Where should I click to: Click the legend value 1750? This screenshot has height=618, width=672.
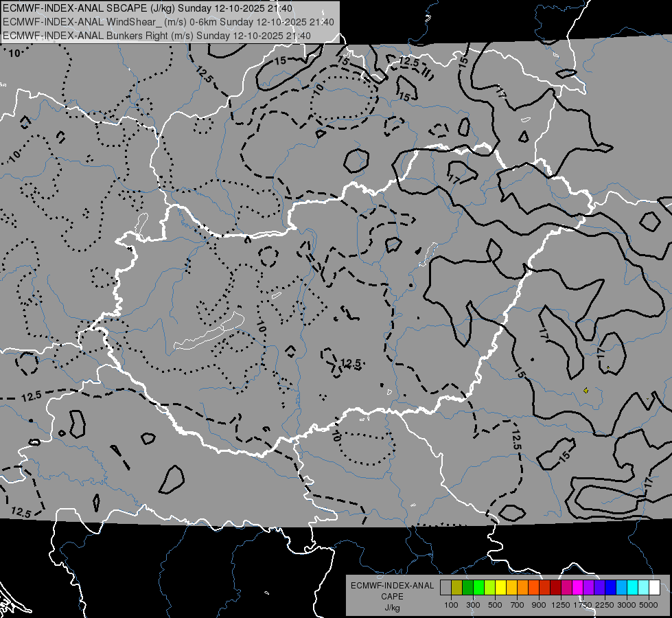click(x=583, y=605)
